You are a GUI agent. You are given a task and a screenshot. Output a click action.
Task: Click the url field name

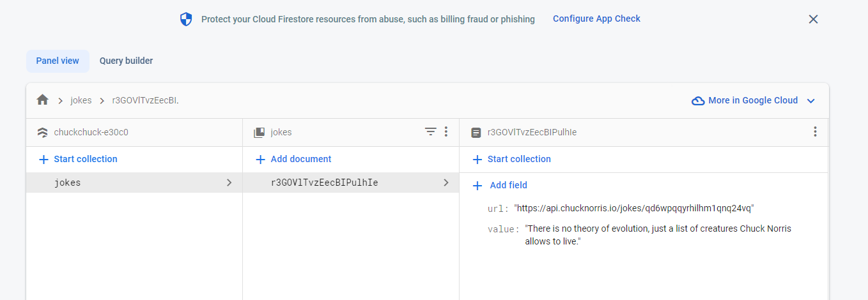tap(497, 209)
